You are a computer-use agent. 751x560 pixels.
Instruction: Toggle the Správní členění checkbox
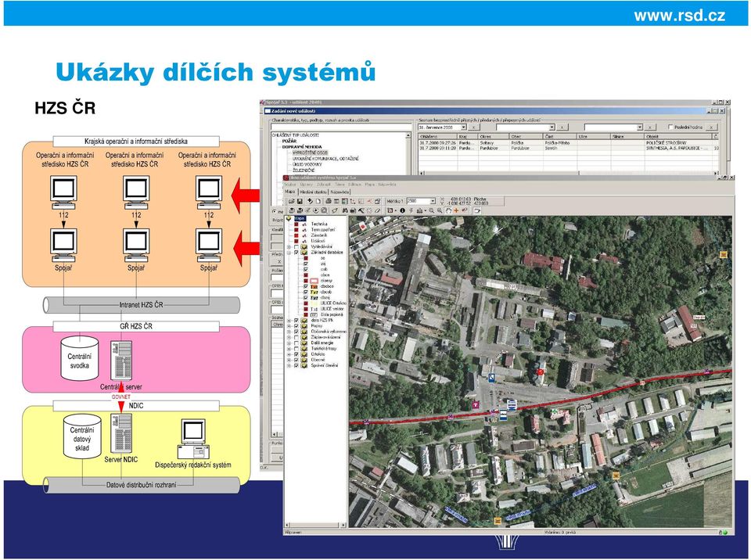pos(296,365)
